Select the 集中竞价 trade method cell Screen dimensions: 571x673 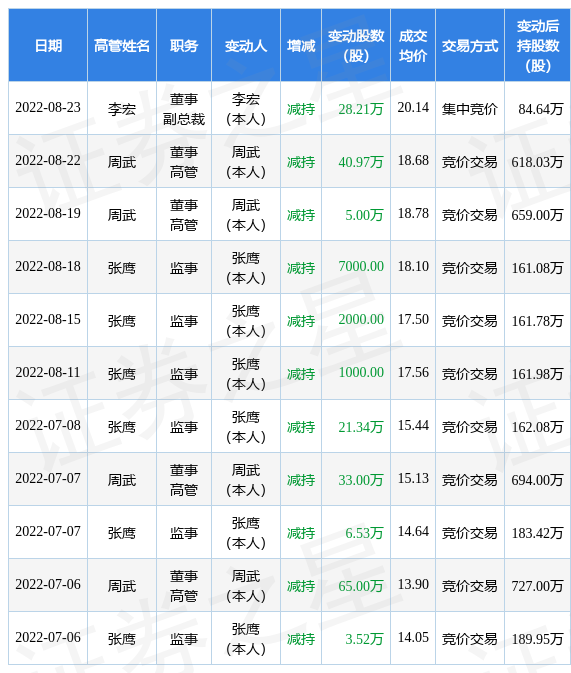(470, 109)
